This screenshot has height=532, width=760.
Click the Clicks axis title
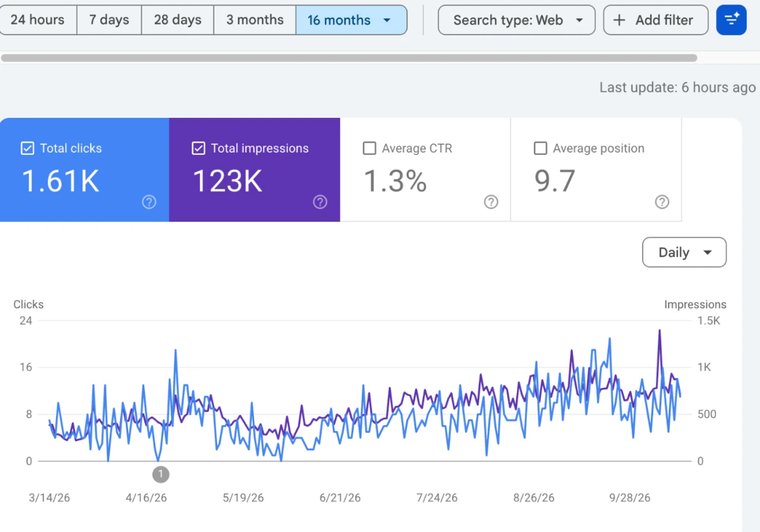(x=28, y=305)
